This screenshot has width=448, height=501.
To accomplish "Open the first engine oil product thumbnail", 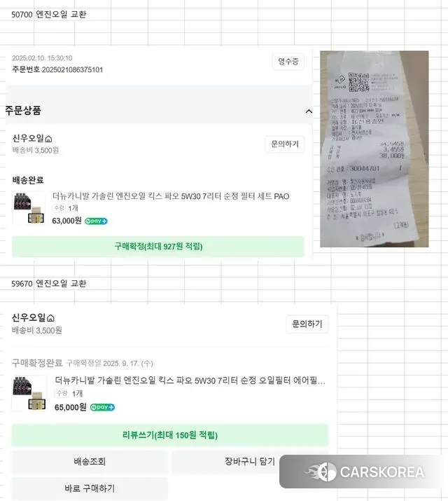I will (x=29, y=208).
